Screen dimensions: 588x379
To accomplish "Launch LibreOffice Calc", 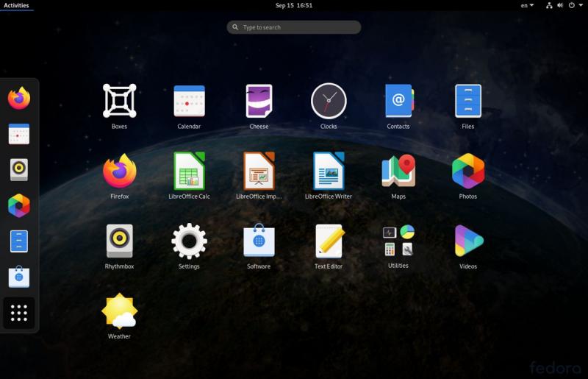I will [189, 171].
